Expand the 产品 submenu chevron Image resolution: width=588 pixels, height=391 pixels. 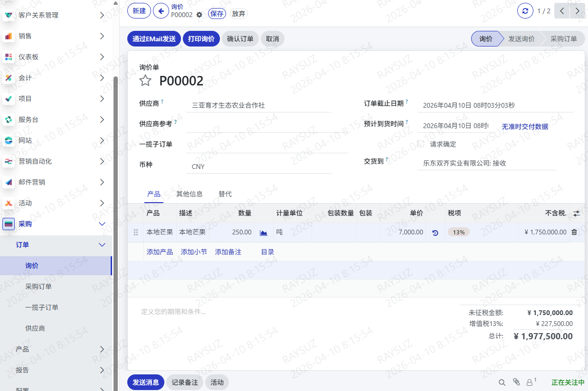pos(102,349)
